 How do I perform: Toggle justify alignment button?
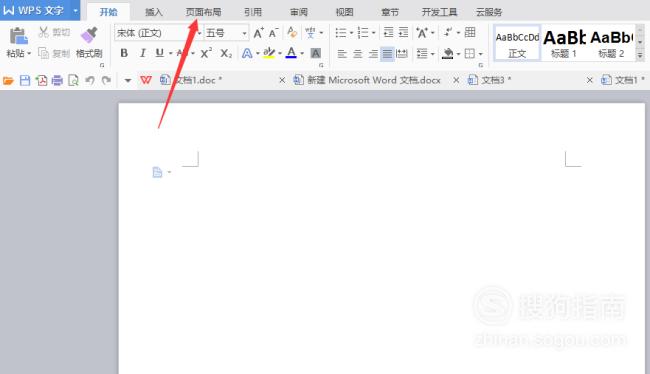point(387,53)
